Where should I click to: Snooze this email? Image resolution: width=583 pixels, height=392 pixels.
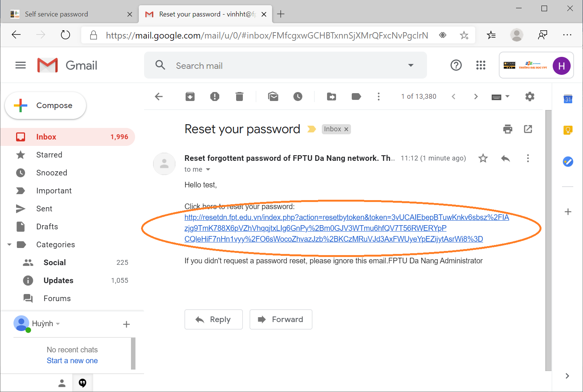(298, 97)
